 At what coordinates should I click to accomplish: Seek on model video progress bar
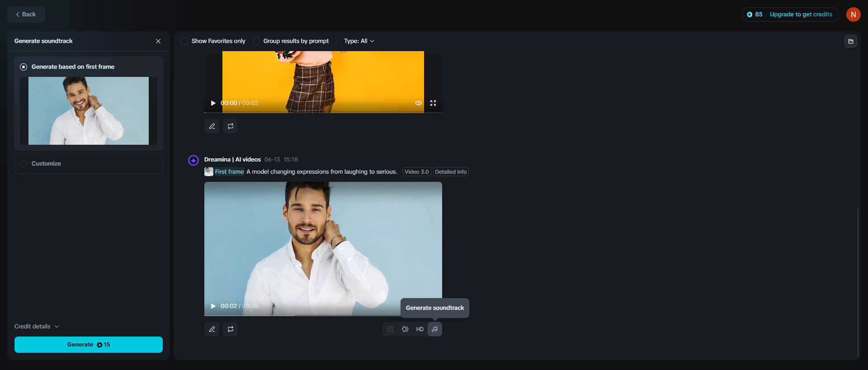(323, 315)
